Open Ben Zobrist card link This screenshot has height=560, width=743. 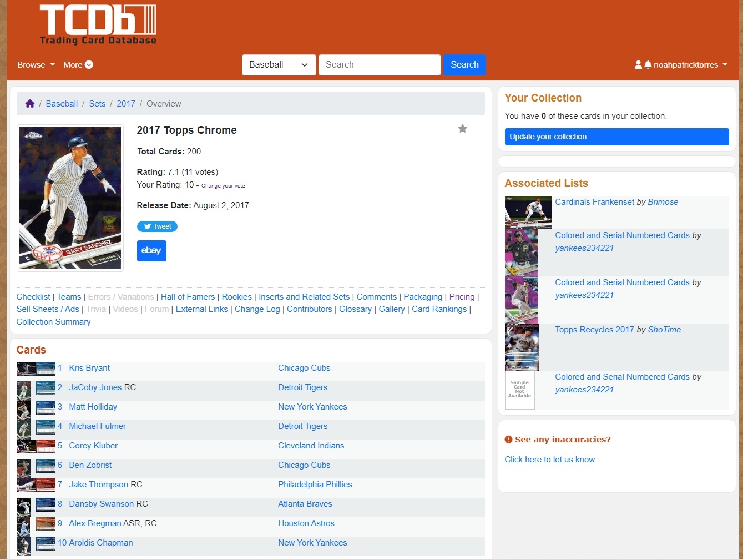click(x=90, y=465)
